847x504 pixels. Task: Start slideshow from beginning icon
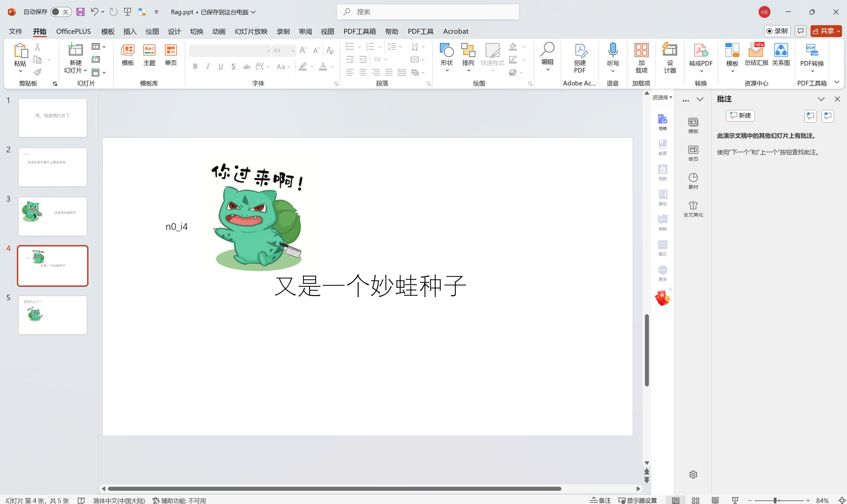click(x=128, y=12)
